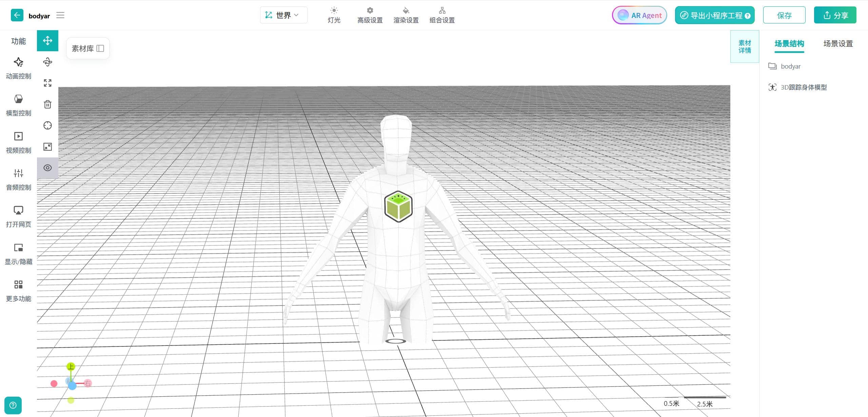Open 组合设置 group settings
The height and width of the screenshot is (417, 868).
pos(442,15)
